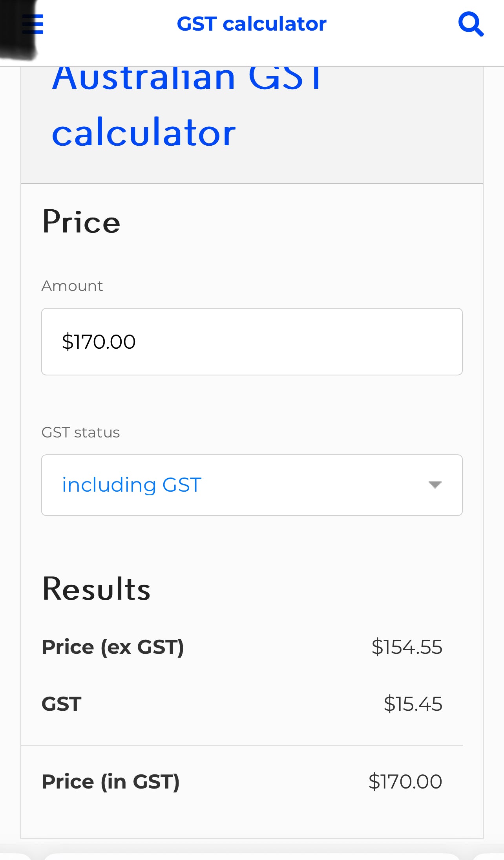Image resolution: width=504 pixels, height=860 pixels.
Task: Click the divider above Price (in GST)
Action: click(242, 745)
